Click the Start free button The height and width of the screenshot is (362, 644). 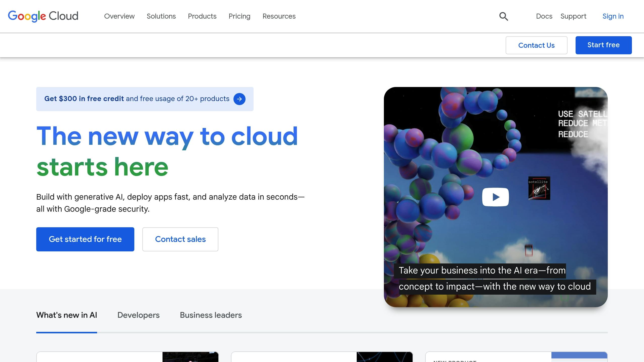pos(603,45)
